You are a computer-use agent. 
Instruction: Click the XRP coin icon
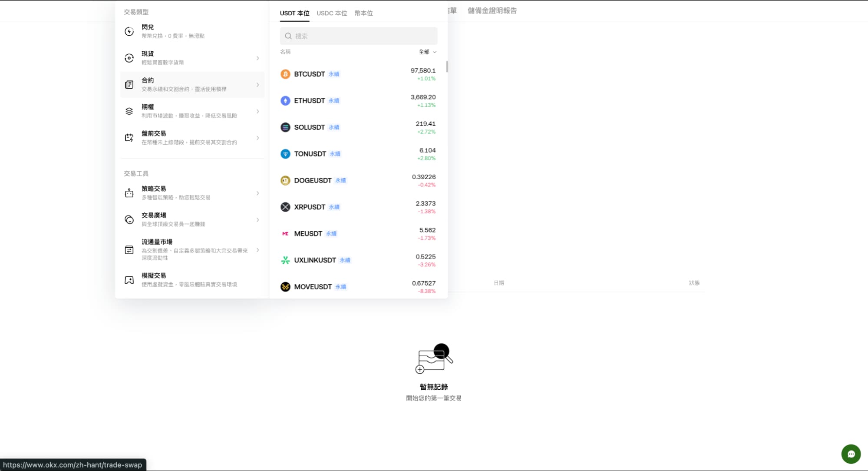click(285, 207)
